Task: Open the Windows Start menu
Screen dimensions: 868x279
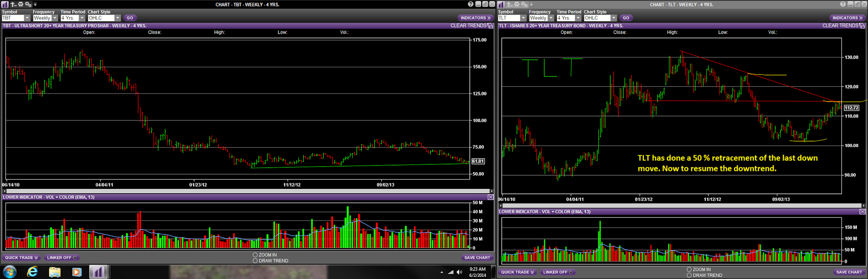Action: [x=10, y=271]
